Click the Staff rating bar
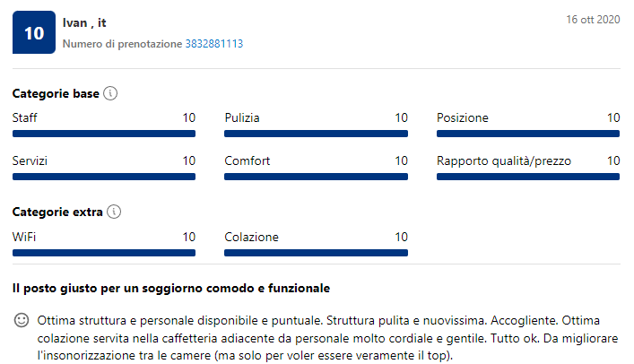The width and height of the screenshot is (634, 364). click(x=104, y=134)
